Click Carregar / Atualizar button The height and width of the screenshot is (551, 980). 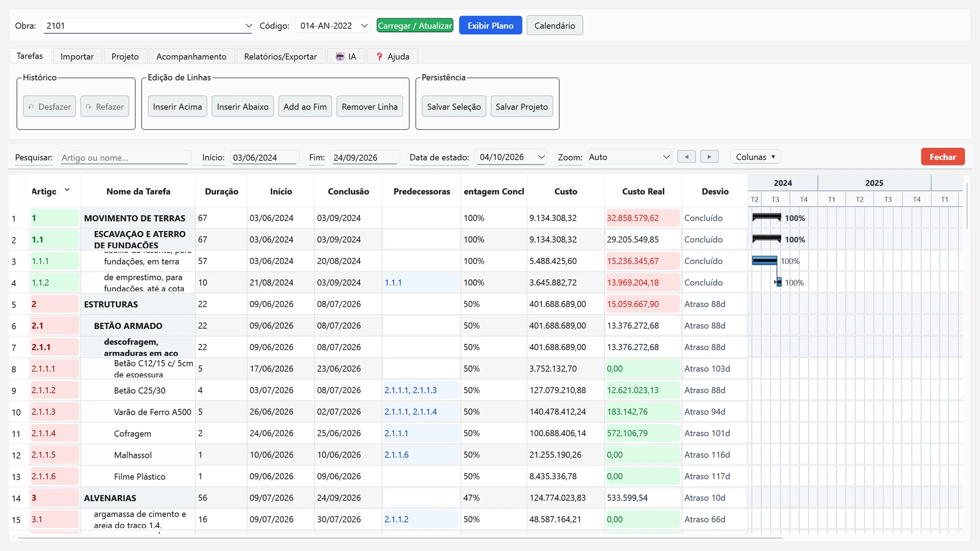(x=415, y=25)
